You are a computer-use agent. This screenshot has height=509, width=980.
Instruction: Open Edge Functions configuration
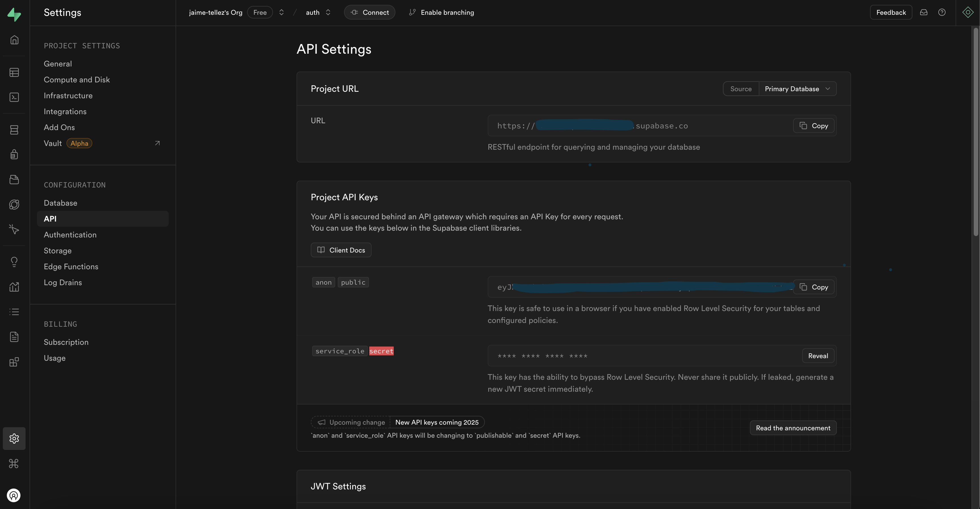tap(71, 267)
